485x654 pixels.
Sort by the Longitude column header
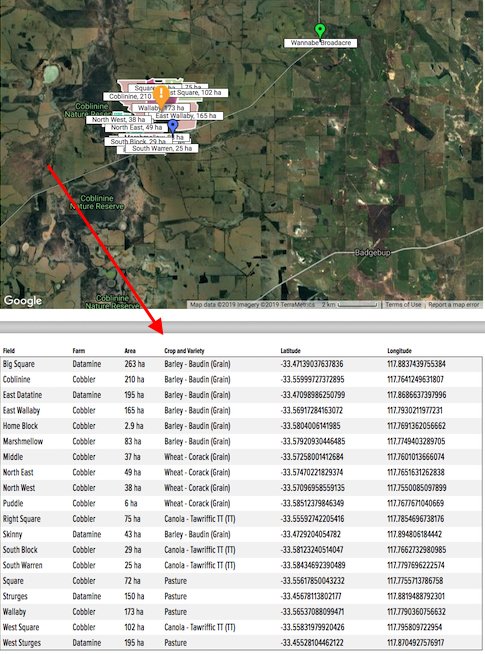[400, 351]
